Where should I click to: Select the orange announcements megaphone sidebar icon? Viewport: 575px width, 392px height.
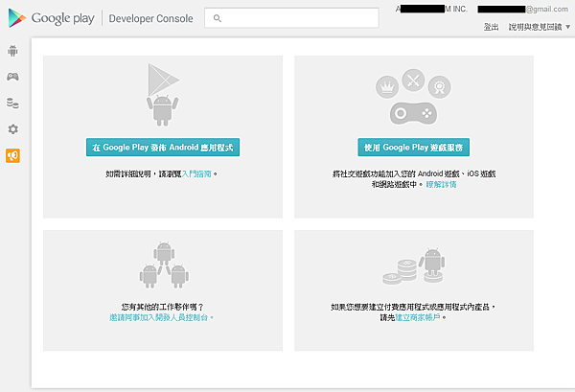tap(12, 155)
